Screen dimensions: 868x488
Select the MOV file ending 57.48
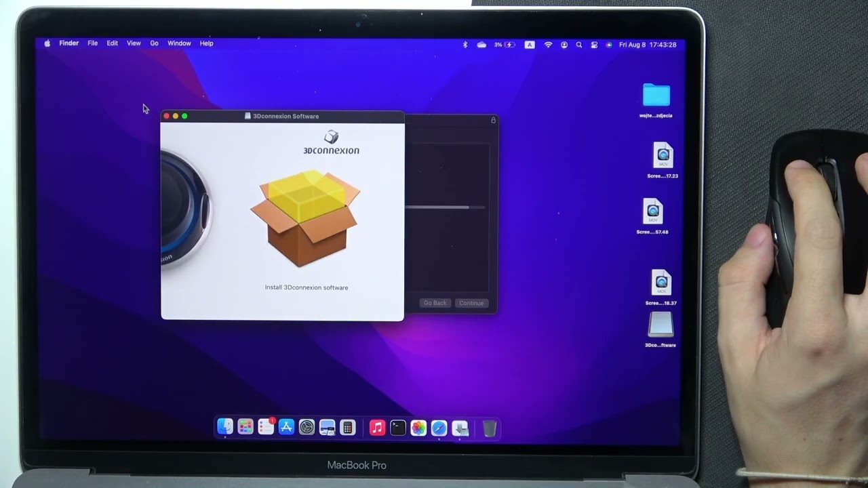653,211
